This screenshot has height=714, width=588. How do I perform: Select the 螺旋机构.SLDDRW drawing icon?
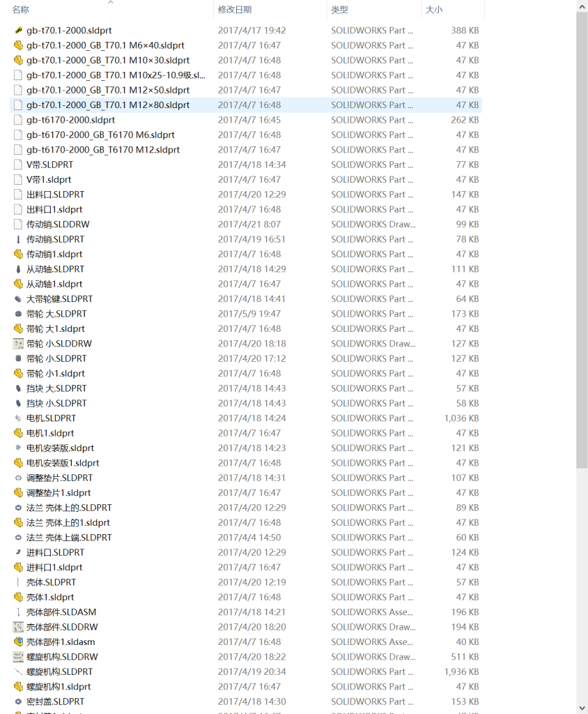point(18,657)
